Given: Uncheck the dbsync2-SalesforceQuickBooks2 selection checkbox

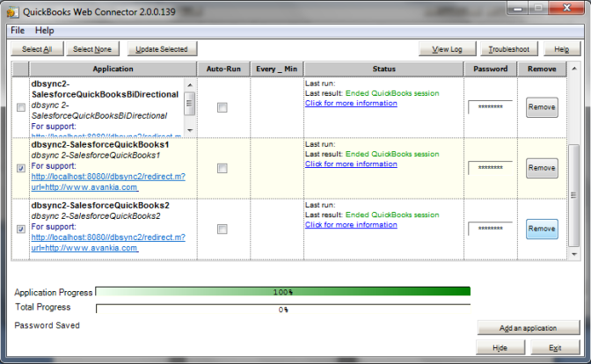Looking at the screenshot, I should tap(20, 229).
